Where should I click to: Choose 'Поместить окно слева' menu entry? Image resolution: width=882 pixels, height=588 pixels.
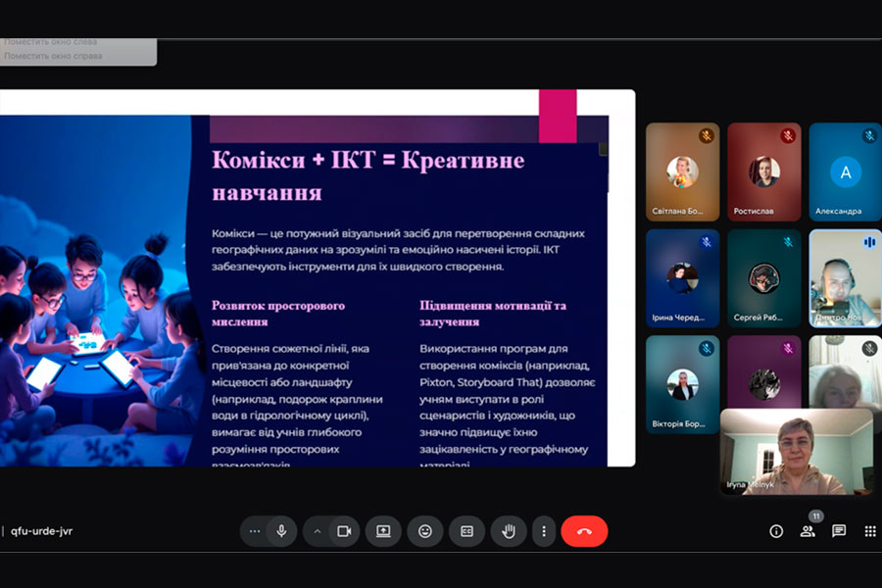[51, 41]
